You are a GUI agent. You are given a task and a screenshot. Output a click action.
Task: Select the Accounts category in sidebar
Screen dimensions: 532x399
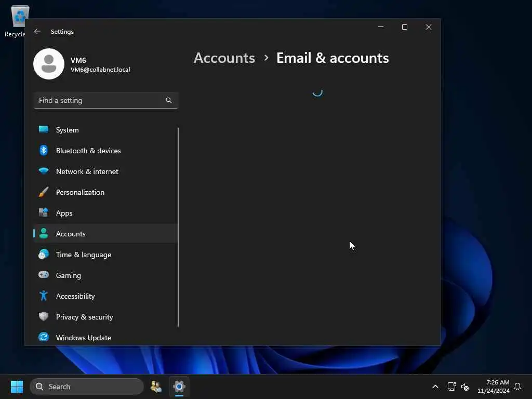[105, 234]
